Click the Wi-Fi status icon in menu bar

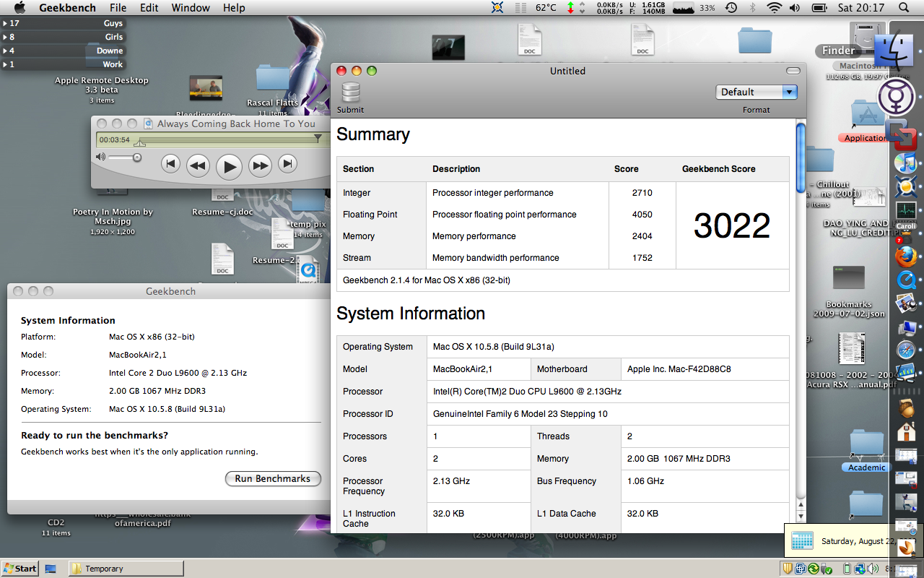click(774, 7)
